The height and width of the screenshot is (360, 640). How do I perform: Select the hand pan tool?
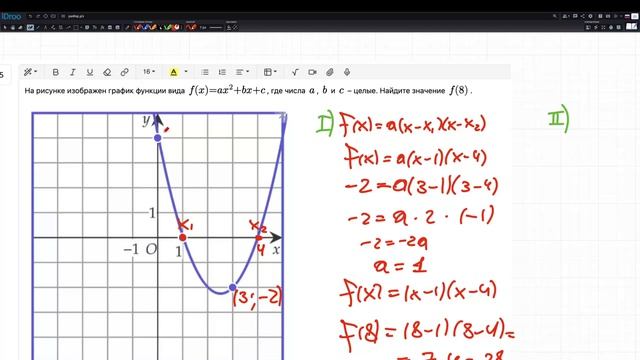coord(13,27)
